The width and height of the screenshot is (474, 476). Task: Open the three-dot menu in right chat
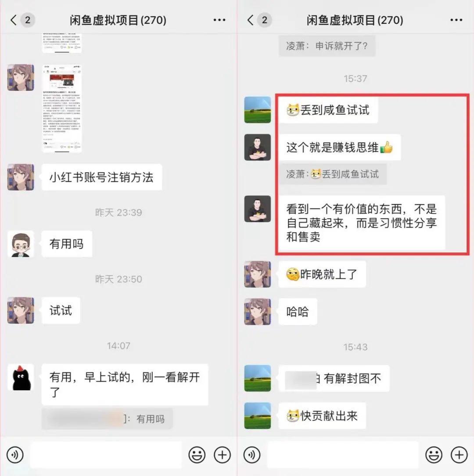point(456,20)
